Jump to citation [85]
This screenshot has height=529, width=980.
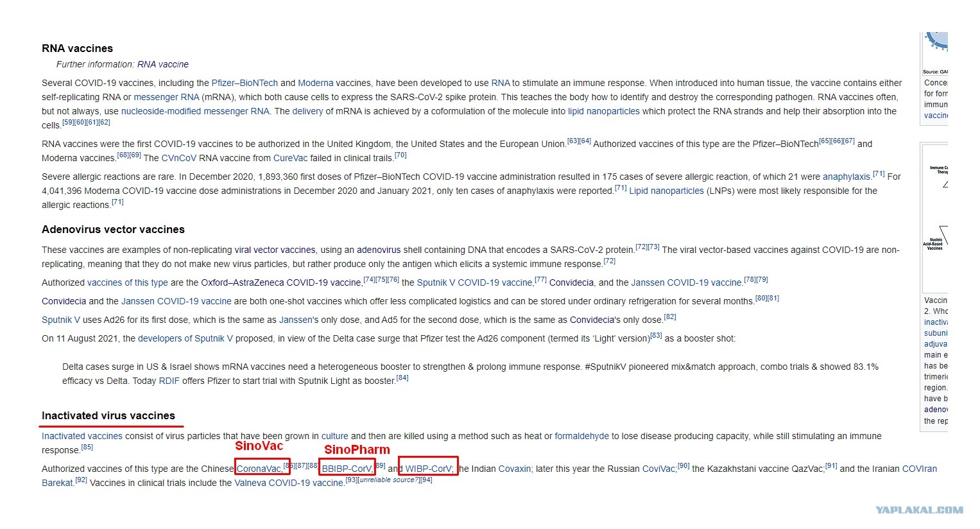87,447
